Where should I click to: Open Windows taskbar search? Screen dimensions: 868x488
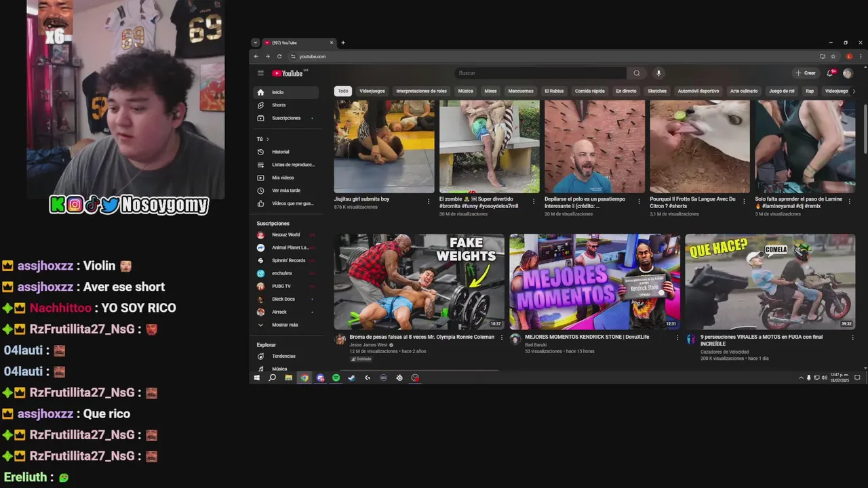pos(273,378)
